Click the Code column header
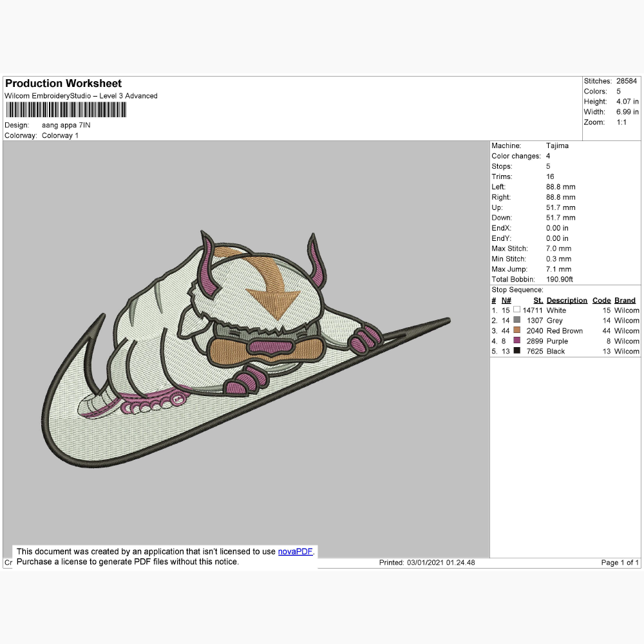The width and height of the screenshot is (644, 644). point(601,300)
